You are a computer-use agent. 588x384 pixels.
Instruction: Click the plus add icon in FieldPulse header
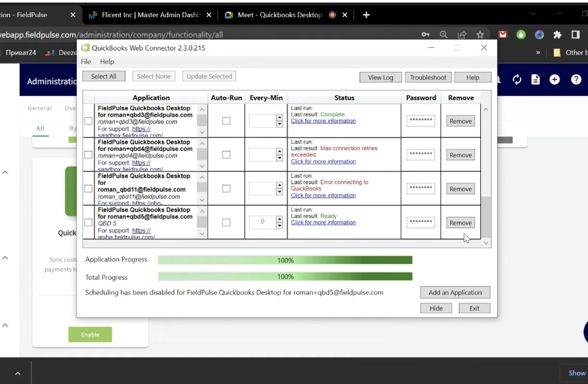[555, 80]
